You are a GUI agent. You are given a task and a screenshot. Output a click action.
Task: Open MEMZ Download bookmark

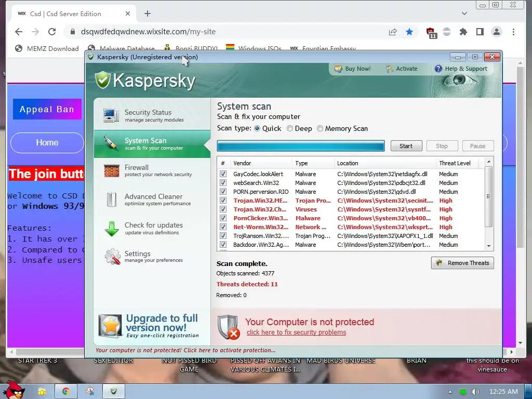[47, 48]
